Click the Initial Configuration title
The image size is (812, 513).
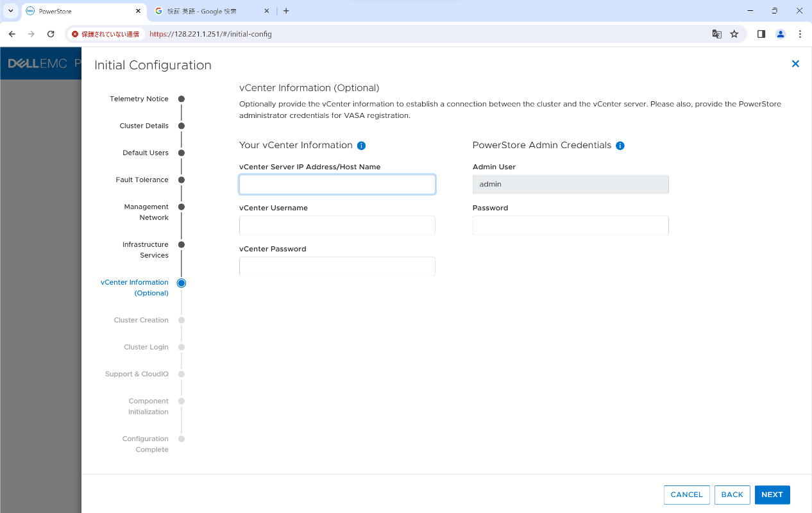click(153, 65)
